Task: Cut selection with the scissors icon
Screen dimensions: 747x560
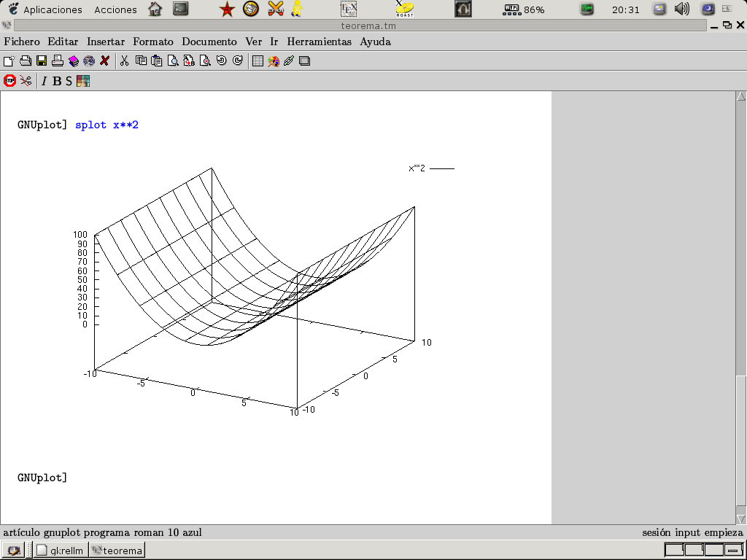Action: pos(124,61)
